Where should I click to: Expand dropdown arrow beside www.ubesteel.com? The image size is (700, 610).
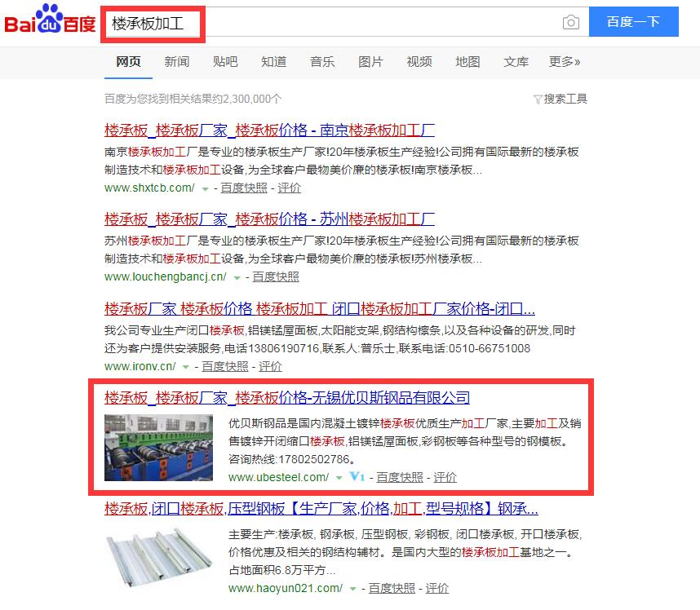pyautogui.click(x=339, y=478)
